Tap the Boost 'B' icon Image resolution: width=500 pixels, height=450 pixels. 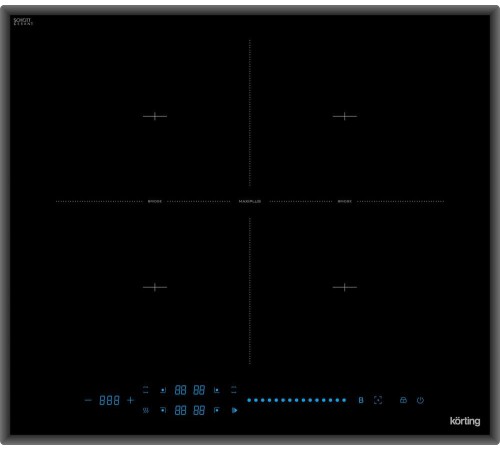(361, 400)
